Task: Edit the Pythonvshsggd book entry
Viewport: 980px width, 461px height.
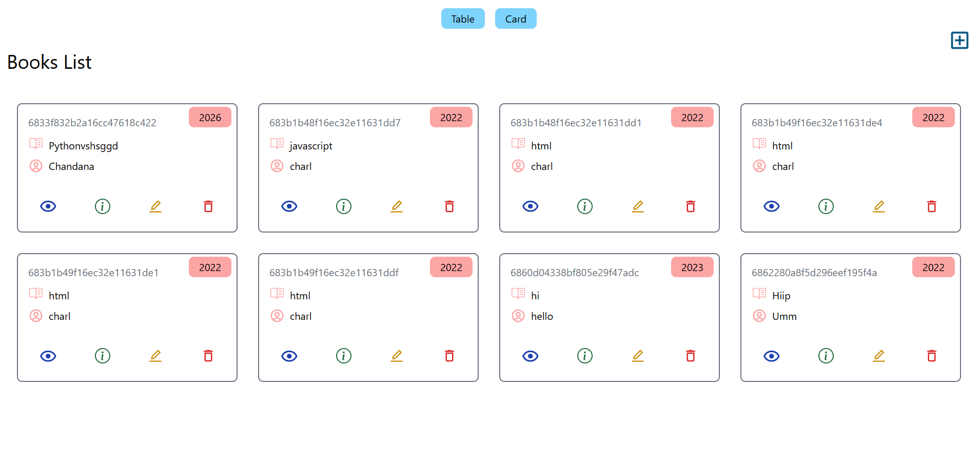Action: (155, 206)
